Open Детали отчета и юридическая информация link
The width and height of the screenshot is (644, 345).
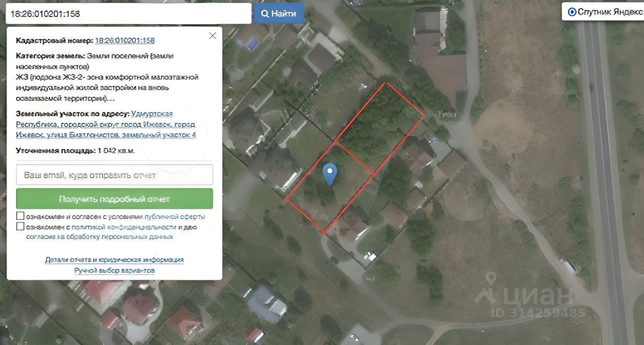[x=114, y=260]
